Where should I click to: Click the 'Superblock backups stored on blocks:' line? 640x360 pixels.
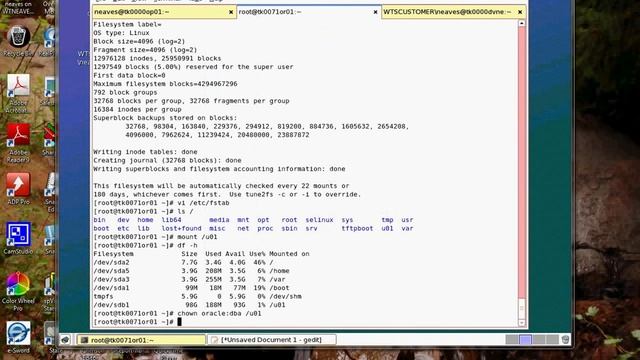click(165, 118)
